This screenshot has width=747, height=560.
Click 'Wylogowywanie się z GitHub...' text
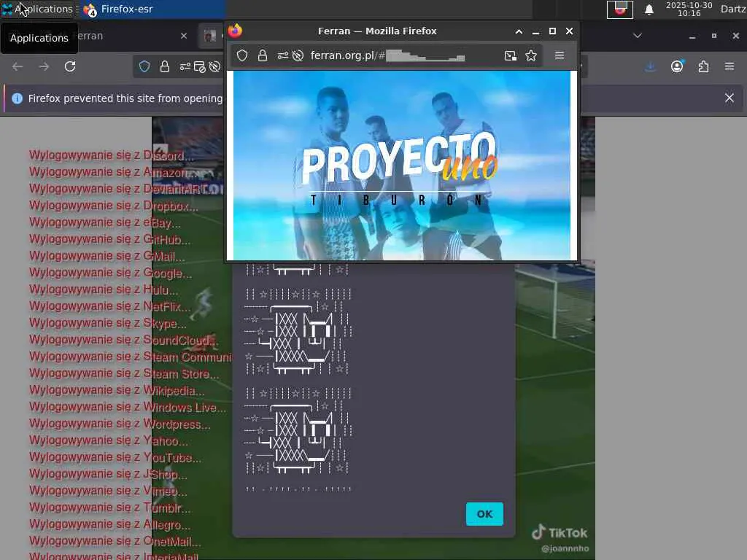(x=109, y=239)
